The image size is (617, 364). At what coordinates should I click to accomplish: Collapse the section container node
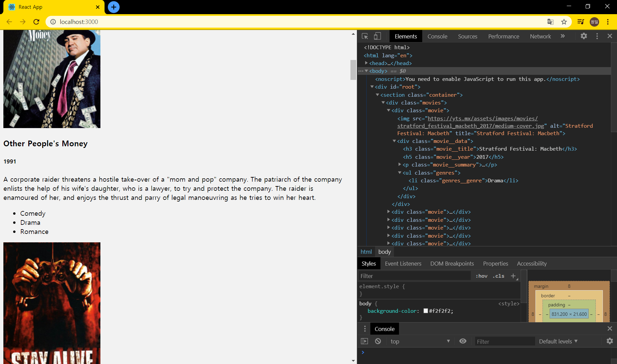377,95
